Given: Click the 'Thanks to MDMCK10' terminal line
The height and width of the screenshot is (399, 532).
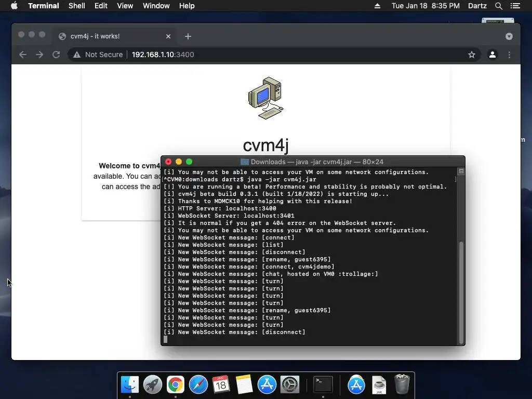Looking at the screenshot, I should pos(258,201).
